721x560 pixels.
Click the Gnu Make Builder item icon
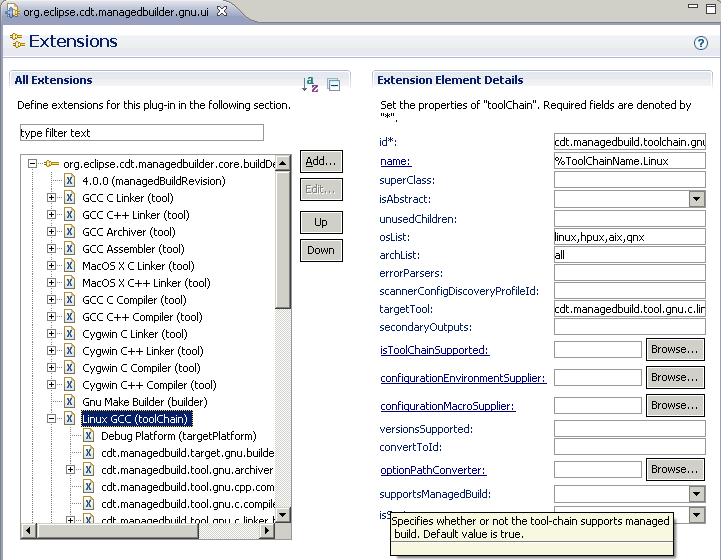tap(70, 402)
